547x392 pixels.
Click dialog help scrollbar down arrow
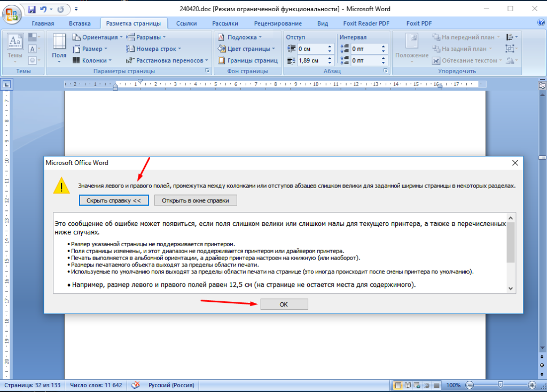pos(511,288)
